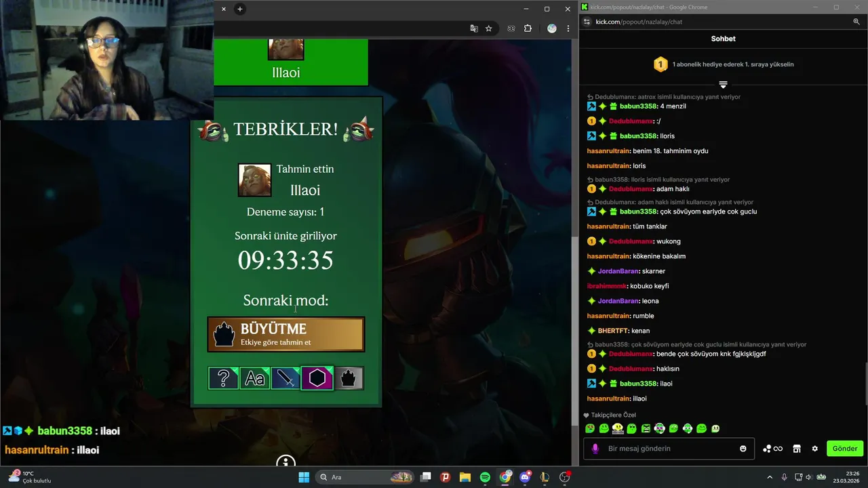The height and width of the screenshot is (488, 868).
Task: Click the yellow DJ emote
Action: (x=618, y=428)
